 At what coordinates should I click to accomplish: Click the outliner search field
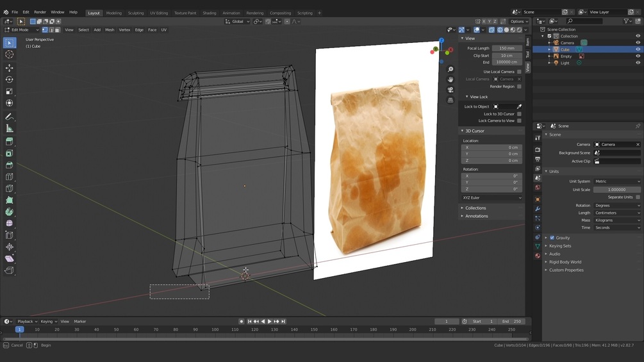pyautogui.click(x=584, y=21)
